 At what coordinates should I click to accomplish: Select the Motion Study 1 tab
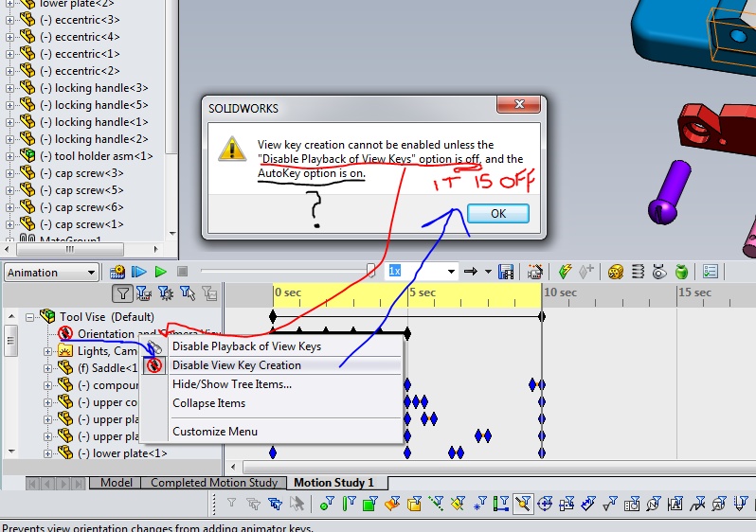333,483
